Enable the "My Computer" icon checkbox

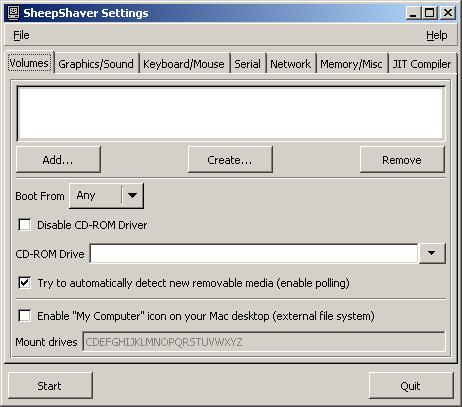25,316
